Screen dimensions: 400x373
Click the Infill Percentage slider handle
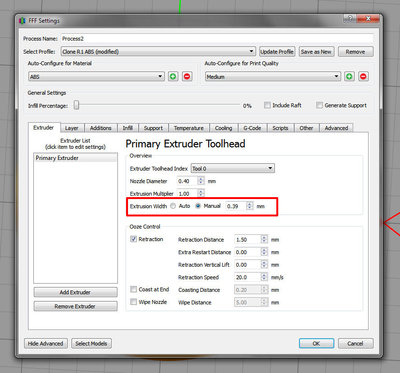[x=77, y=105]
